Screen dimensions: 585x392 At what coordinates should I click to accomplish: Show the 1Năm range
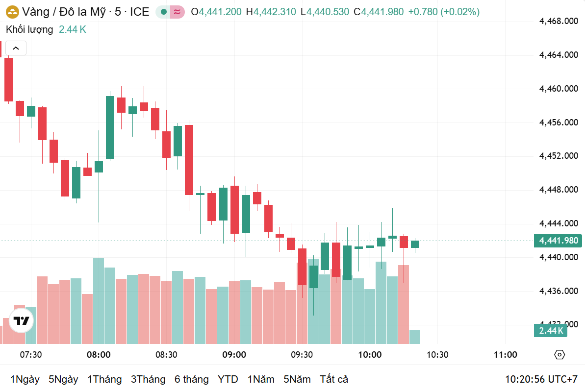point(261,379)
